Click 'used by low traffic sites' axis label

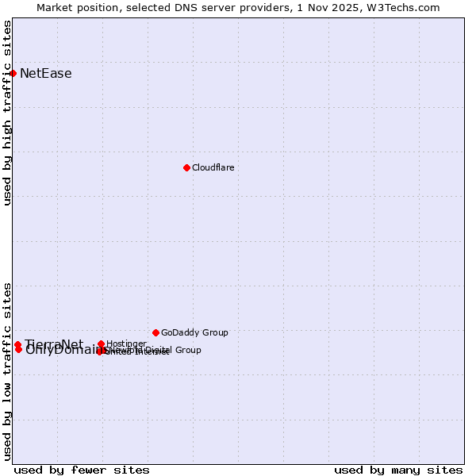[7, 370]
